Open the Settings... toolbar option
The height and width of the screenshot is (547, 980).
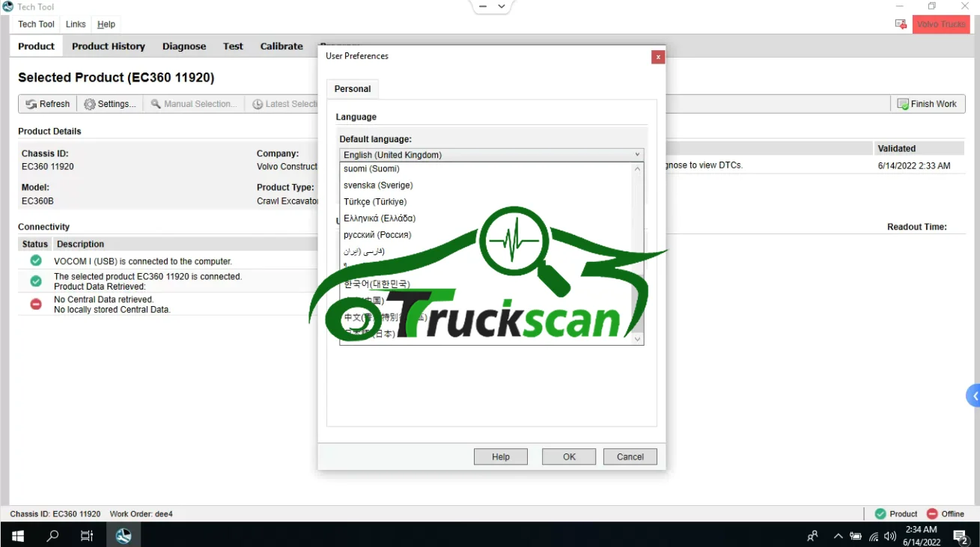tap(110, 104)
